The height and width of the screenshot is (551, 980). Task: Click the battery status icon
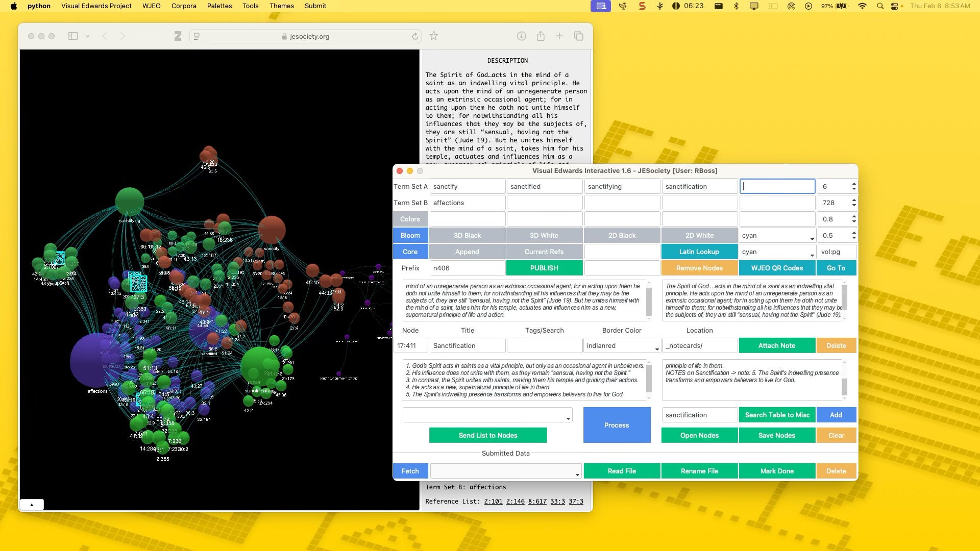tap(842, 6)
